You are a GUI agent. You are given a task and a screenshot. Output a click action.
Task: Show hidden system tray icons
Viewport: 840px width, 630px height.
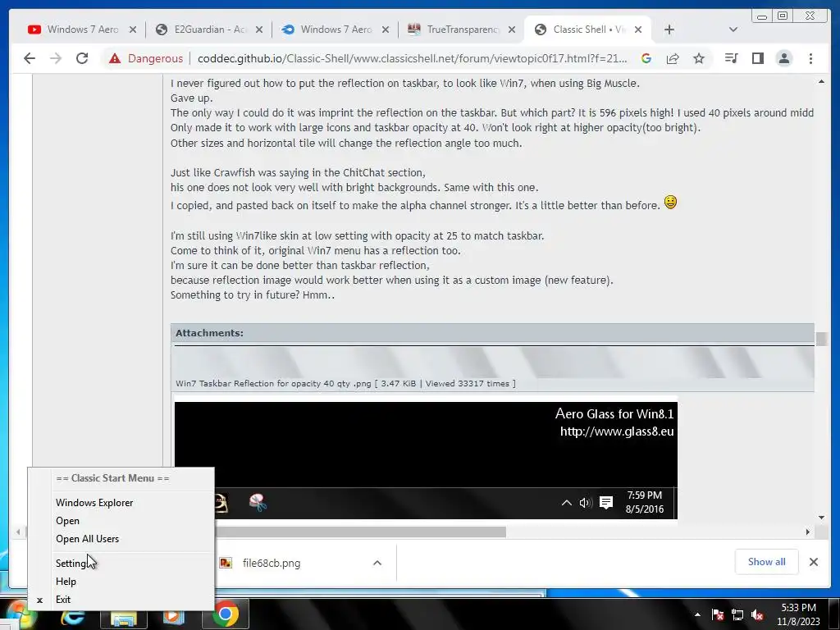pyautogui.click(x=697, y=614)
